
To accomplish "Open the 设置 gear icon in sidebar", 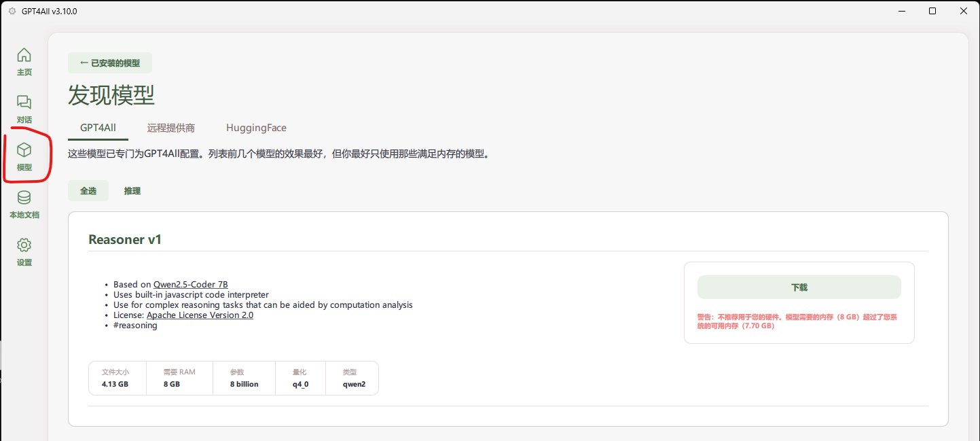I will coord(24,245).
